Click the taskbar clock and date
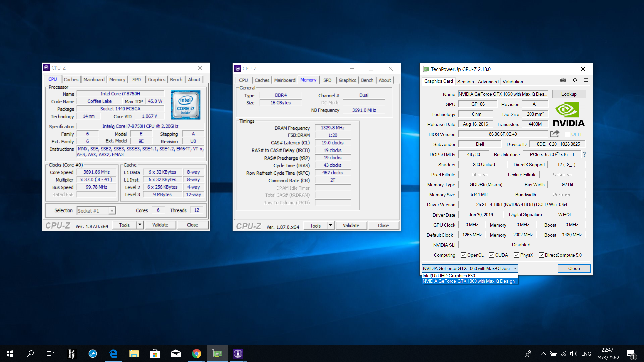Screen dimensions: 644x362 point(607,354)
